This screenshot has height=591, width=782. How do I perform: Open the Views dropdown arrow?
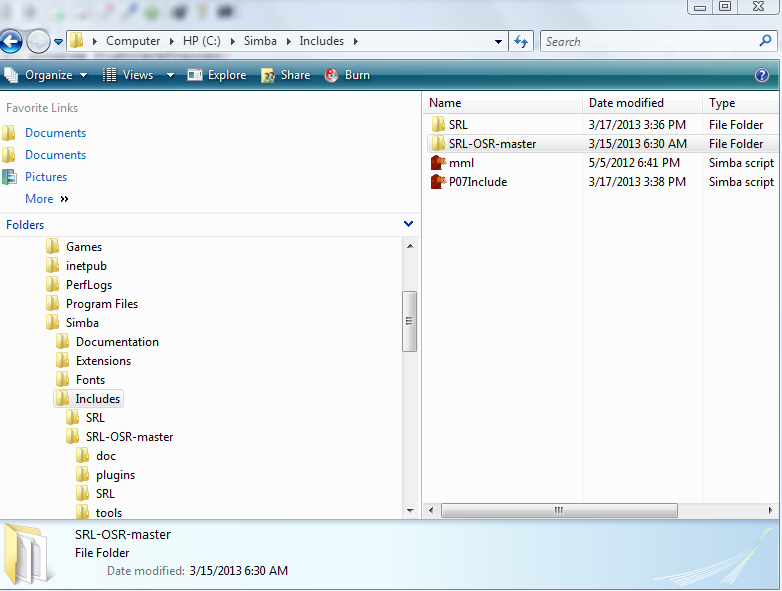(170, 75)
